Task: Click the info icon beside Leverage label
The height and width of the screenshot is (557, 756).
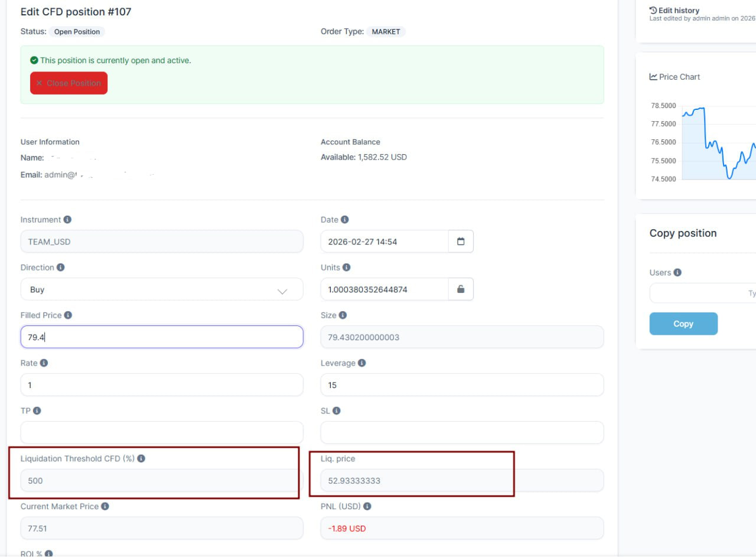Action: [361, 363]
